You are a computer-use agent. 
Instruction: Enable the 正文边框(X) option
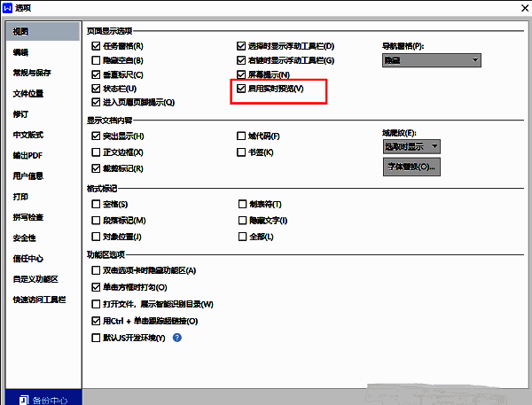[x=96, y=152]
